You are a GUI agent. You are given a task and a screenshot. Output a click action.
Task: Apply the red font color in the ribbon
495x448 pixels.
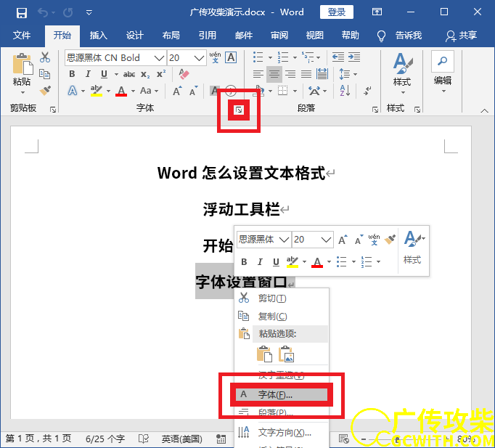click(x=121, y=91)
